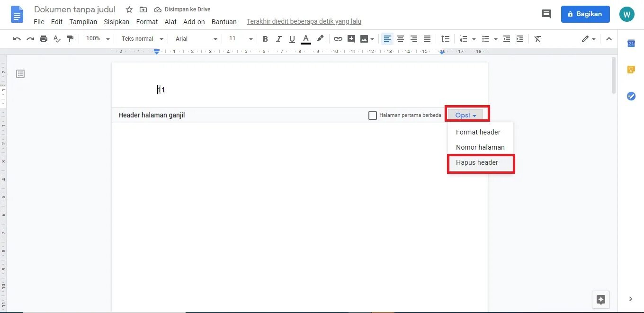Image resolution: width=644 pixels, height=313 pixels.
Task: Select justify text alignment
Action: tap(427, 39)
